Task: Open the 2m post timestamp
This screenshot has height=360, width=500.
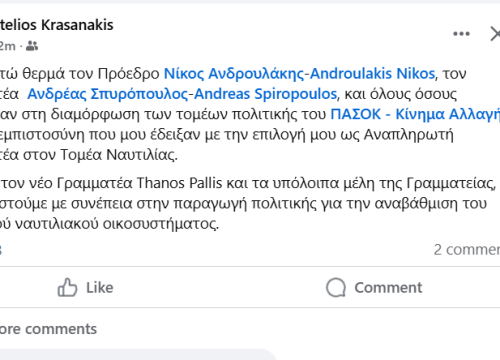Action: tap(7, 46)
